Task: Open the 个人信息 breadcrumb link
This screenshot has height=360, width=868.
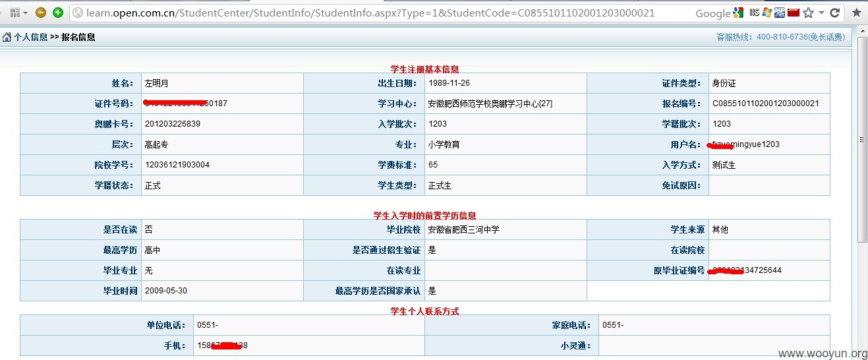Action: tap(31, 37)
